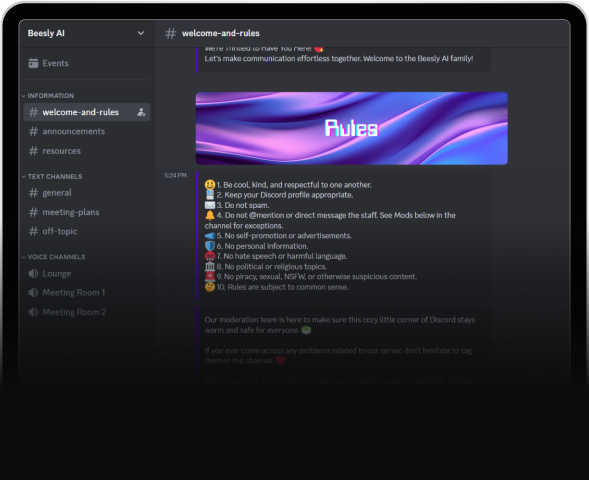589x480 pixels.
Task: Open the Rules banner image
Action: coord(352,128)
